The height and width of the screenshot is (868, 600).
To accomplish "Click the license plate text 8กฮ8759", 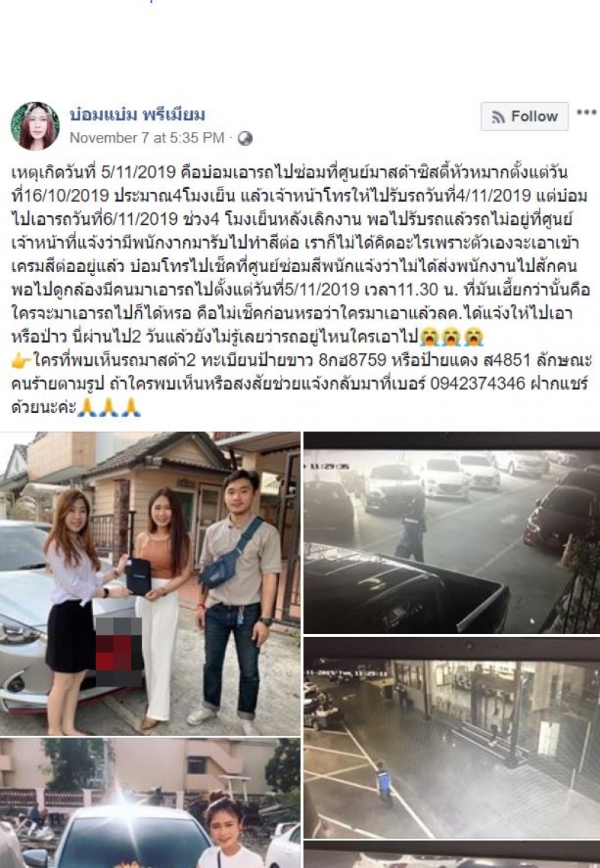I will click(352, 361).
